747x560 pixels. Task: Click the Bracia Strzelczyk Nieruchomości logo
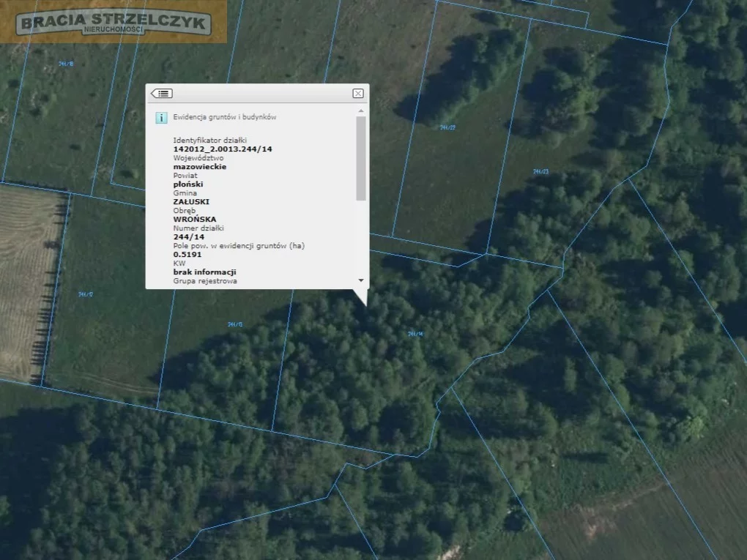[114, 23]
